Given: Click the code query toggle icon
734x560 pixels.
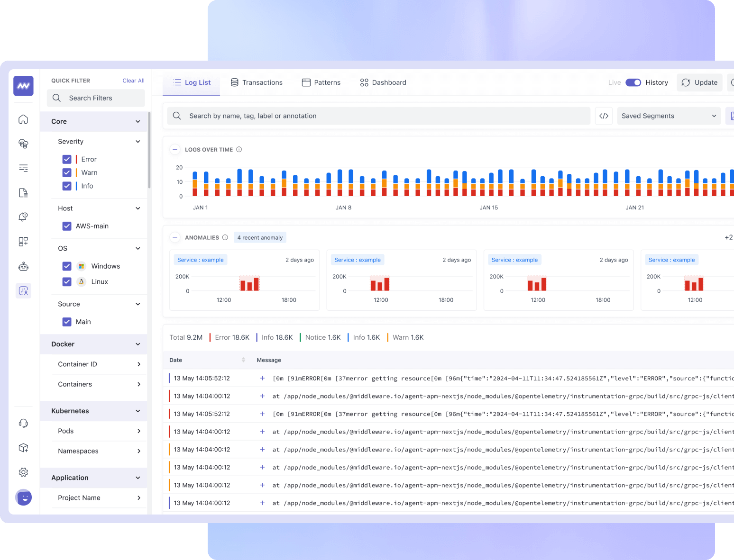Looking at the screenshot, I should click(x=604, y=116).
